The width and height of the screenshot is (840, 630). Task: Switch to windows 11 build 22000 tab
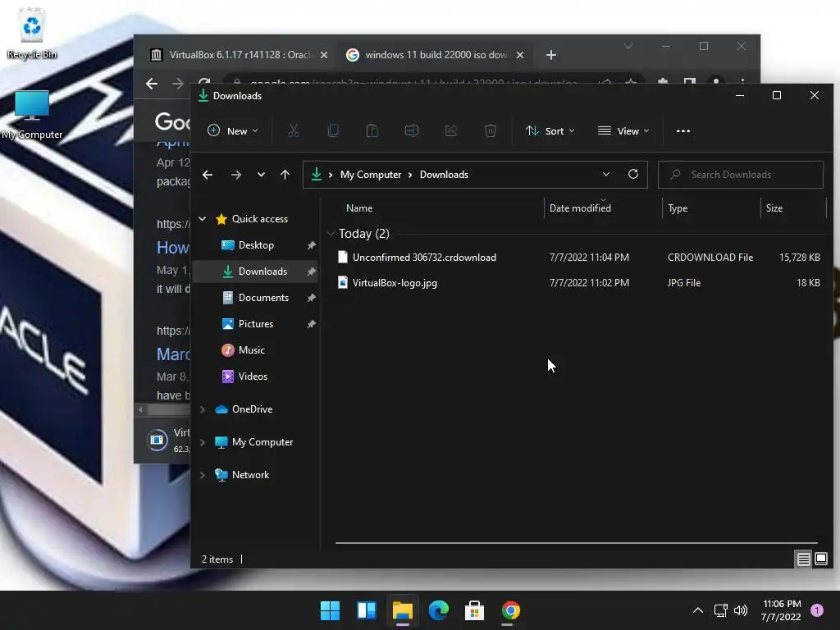coord(435,55)
